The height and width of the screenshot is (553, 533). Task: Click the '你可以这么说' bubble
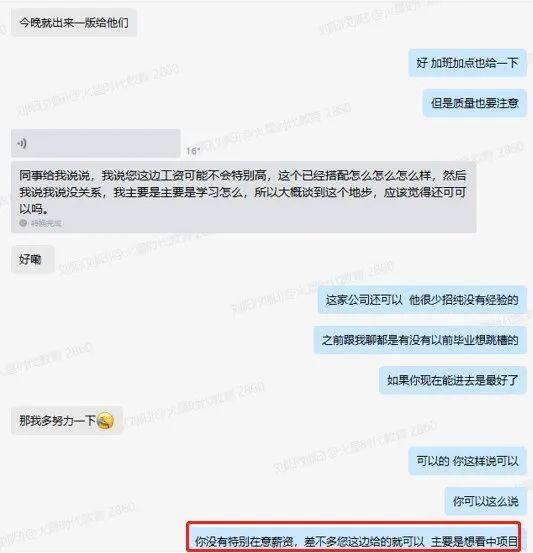coord(485,501)
